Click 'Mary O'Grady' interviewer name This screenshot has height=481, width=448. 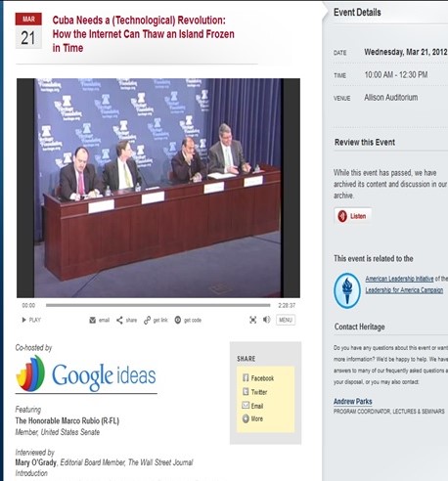coord(36,462)
